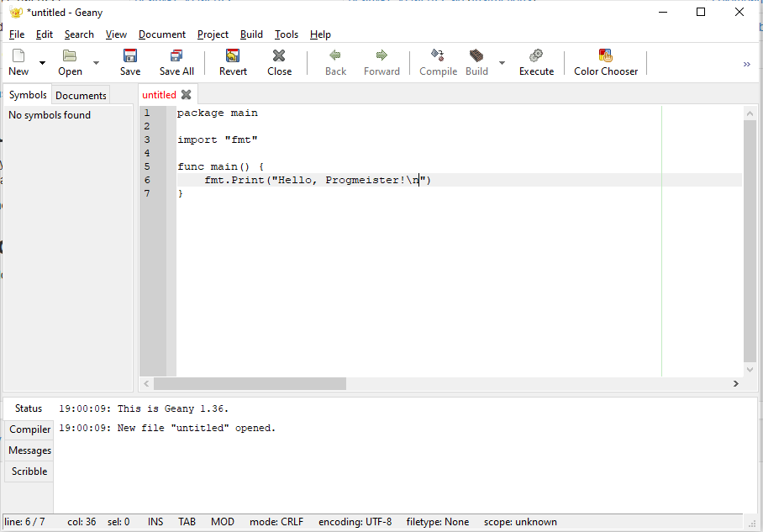Open the Build options dropdown arrow
The height and width of the screenshot is (532, 763).
point(503,63)
